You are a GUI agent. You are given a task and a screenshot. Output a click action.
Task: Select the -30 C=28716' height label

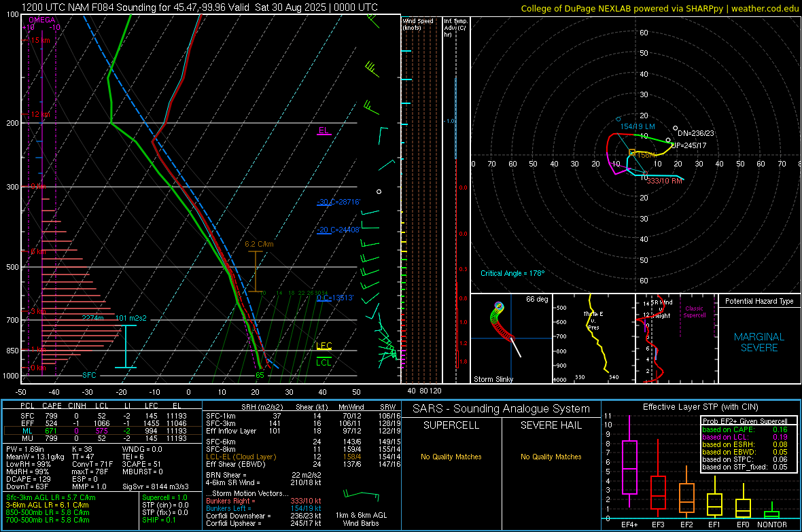pos(338,202)
